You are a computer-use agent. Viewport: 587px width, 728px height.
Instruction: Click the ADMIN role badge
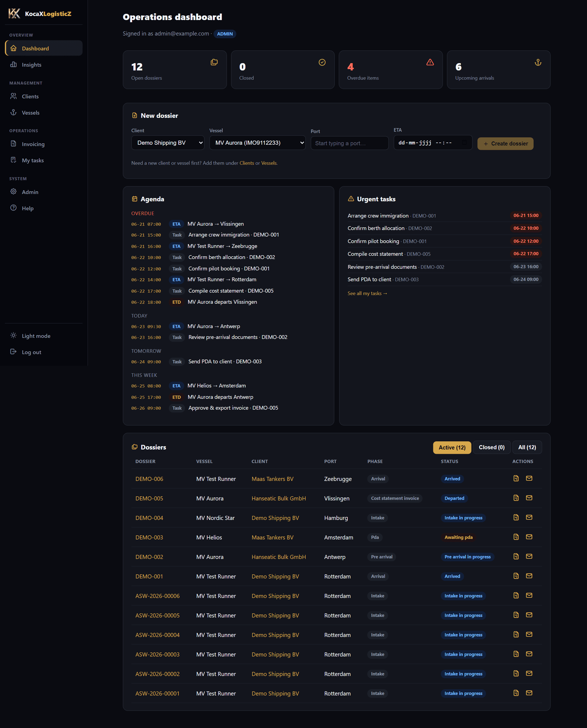[225, 34]
